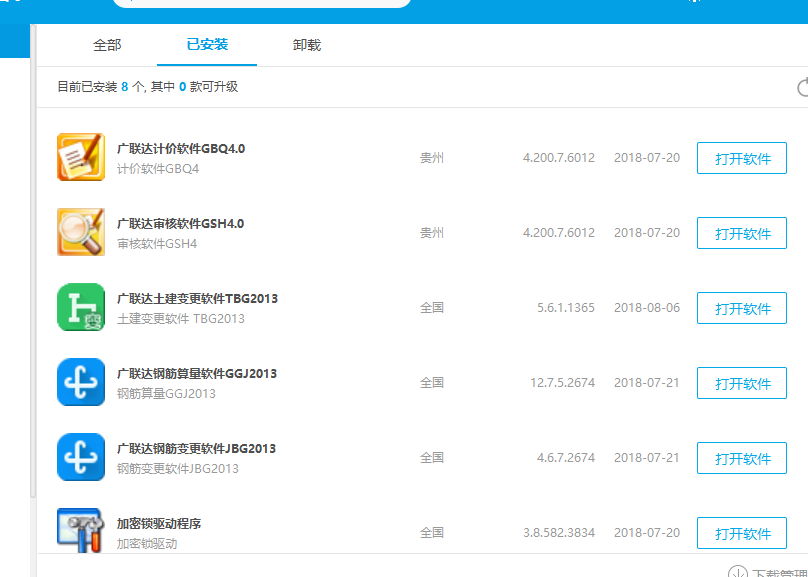Open software for 广联达审核软件GSH4.0
This screenshot has width=808, height=577.
742,233
